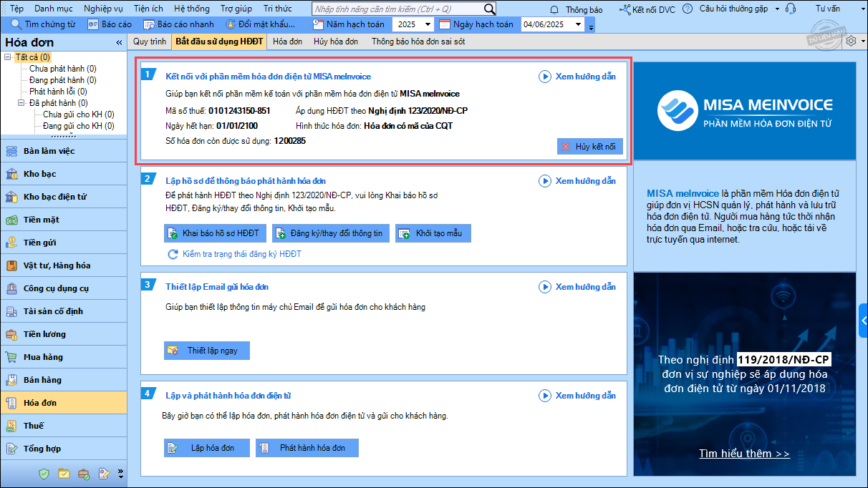Click the document pencil icon in sidebar footer
The image size is (868, 488).
pyautogui.click(x=104, y=474)
